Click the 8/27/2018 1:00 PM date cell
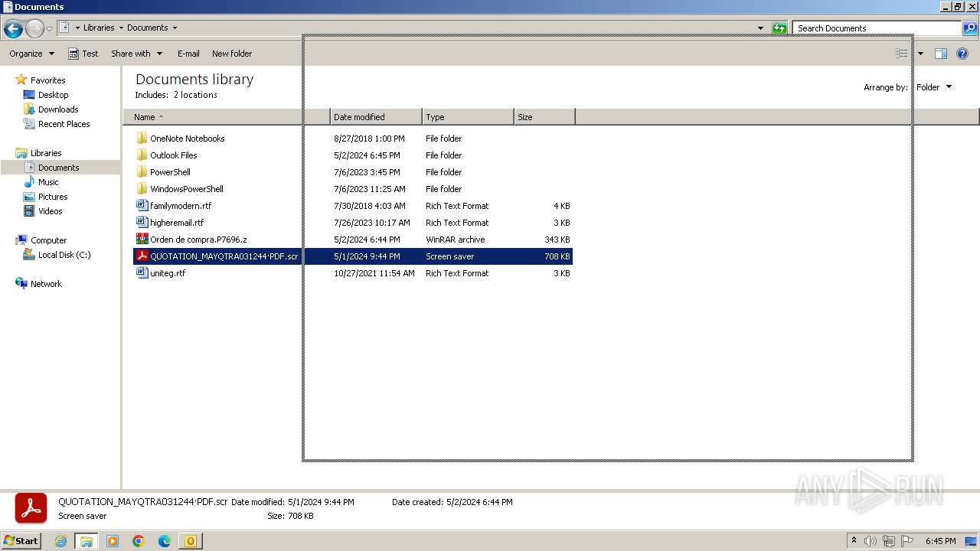The width and height of the screenshot is (980, 551). [369, 139]
